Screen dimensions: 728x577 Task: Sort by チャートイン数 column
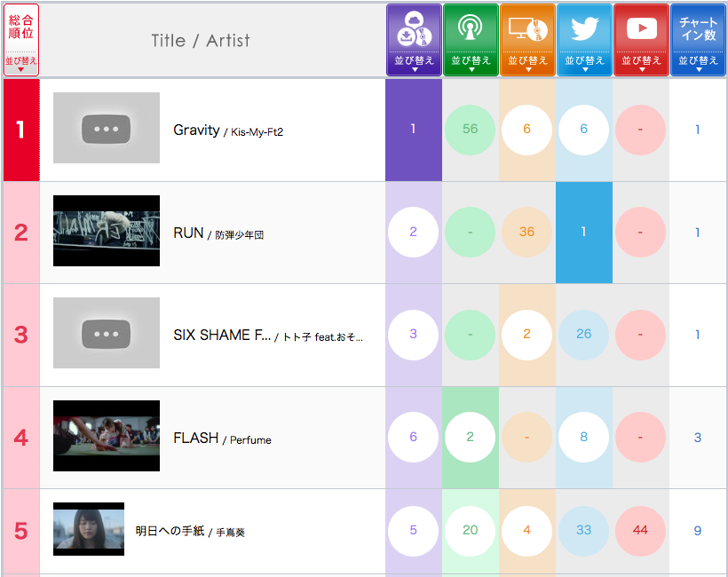click(698, 40)
